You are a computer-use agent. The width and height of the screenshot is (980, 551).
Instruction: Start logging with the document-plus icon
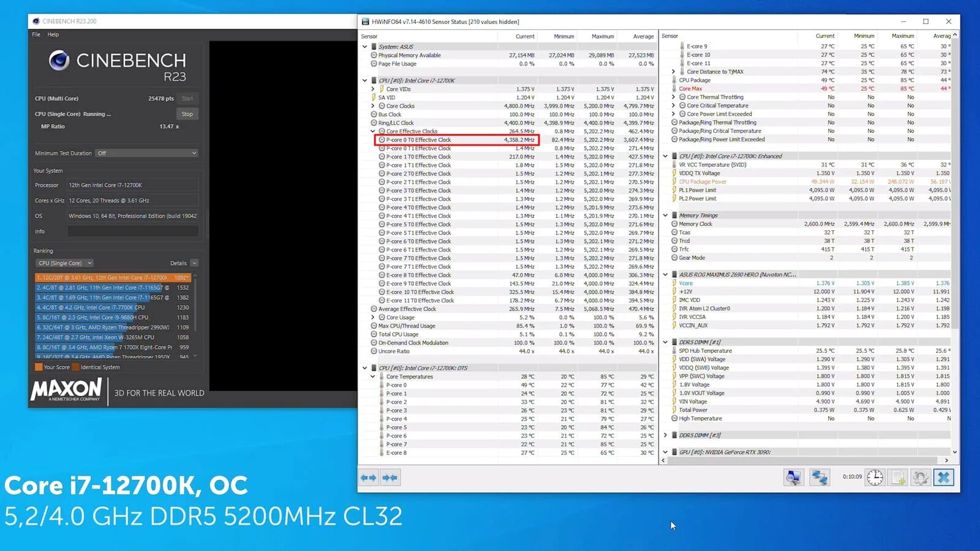[x=898, y=478]
